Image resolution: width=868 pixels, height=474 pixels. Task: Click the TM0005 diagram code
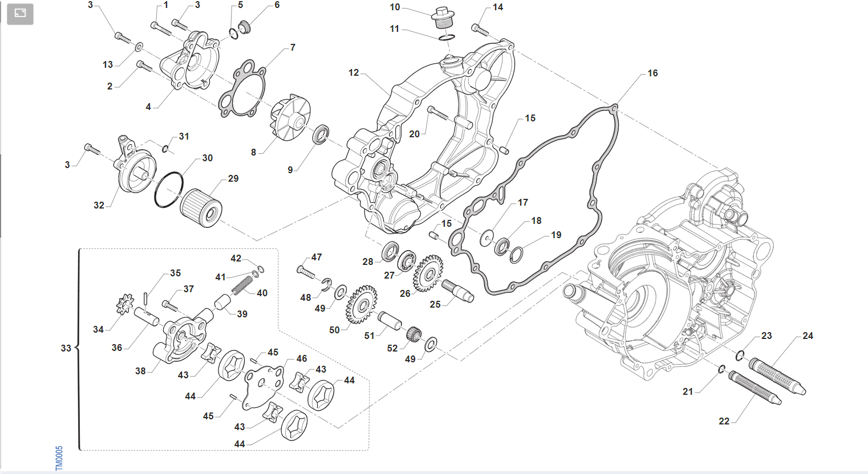coord(59,458)
